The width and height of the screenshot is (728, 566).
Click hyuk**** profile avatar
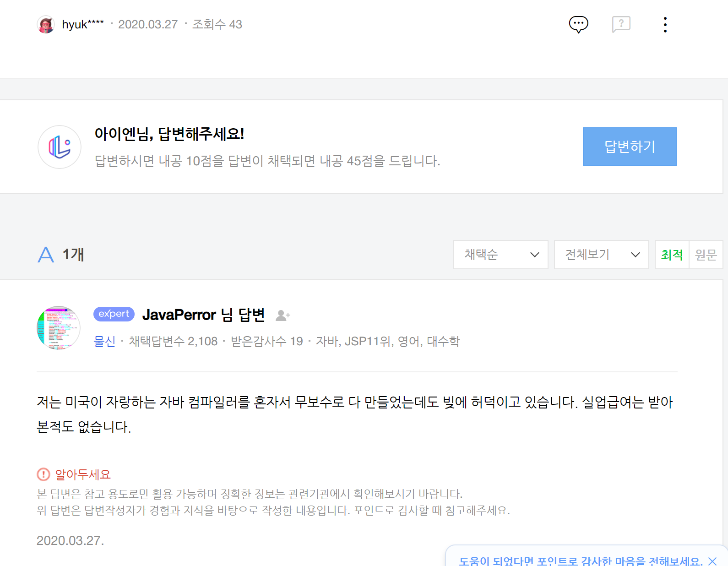(46, 24)
